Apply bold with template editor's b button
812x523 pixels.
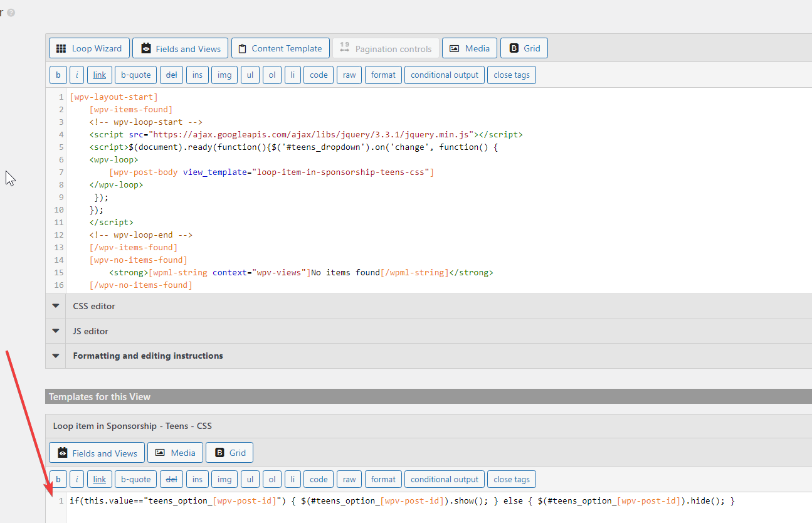[x=58, y=479]
